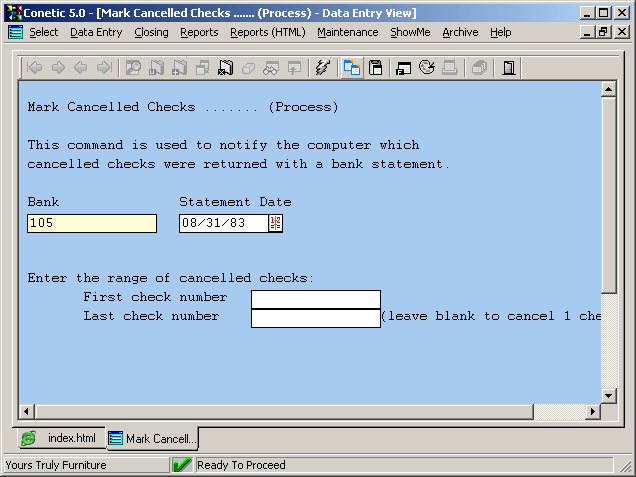Click the lightning bolt process icon in toolbar
636x477 pixels.
pos(322,68)
